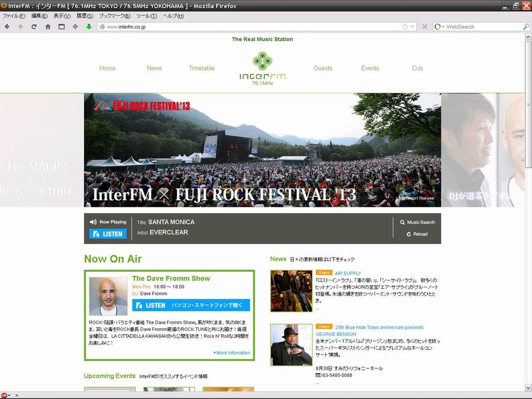Image resolution: width=532 pixels, height=399 pixels.
Task: Open the search engine selector dropdown
Action: [x=440, y=26]
